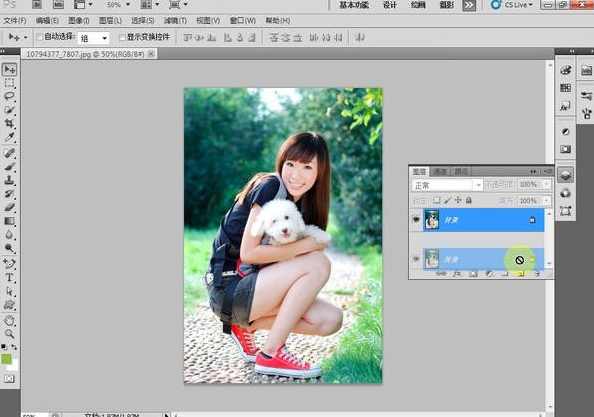Select the Custom Shape tool

click(9, 305)
